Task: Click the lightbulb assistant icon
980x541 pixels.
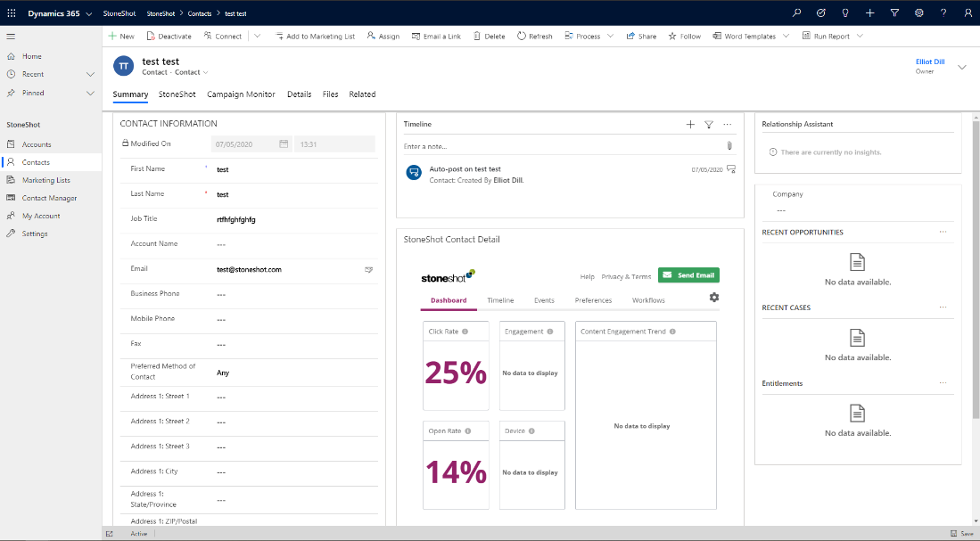Action: tap(845, 13)
